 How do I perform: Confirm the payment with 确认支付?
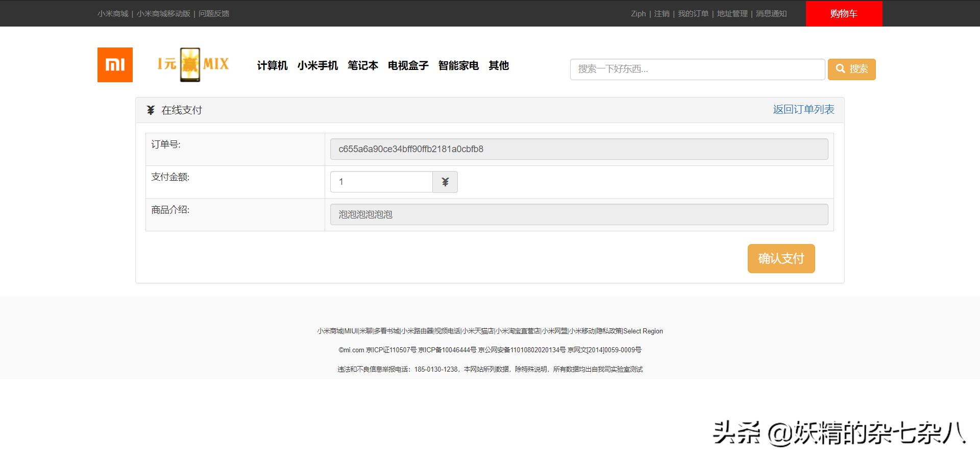781,258
